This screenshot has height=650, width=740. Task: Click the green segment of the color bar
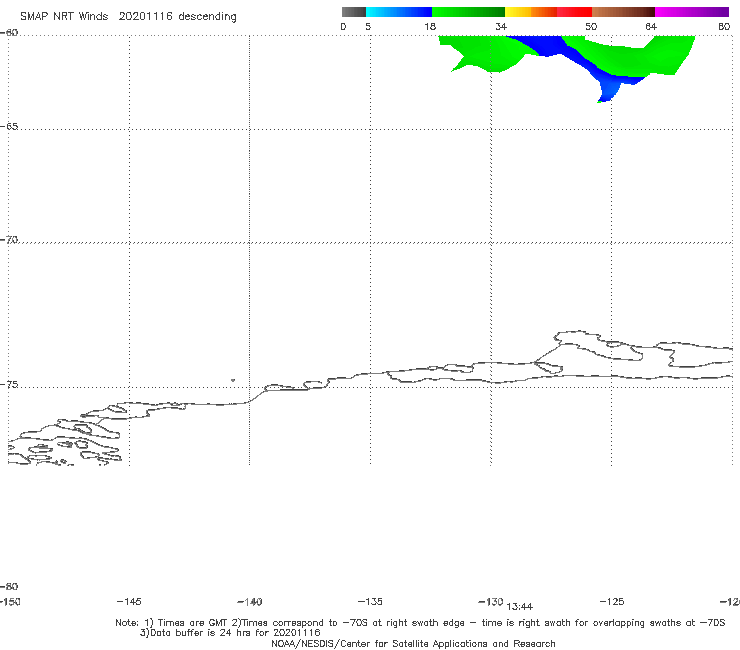[468, 12]
